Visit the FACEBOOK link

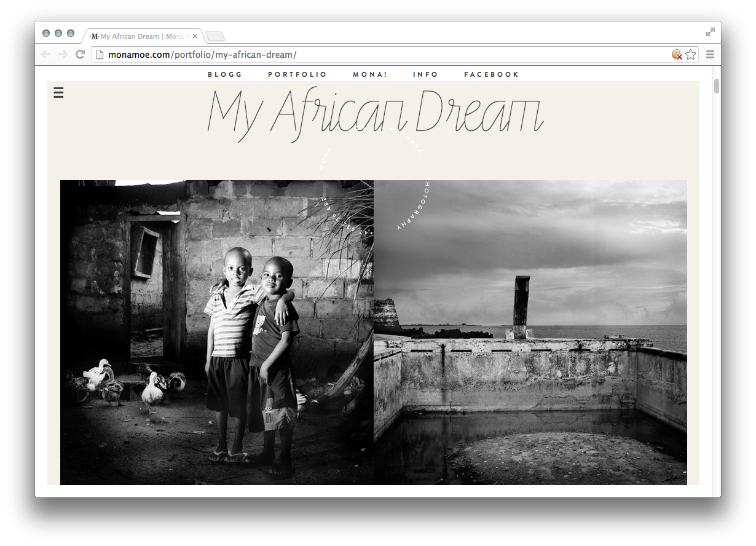(x=491, y=74)
